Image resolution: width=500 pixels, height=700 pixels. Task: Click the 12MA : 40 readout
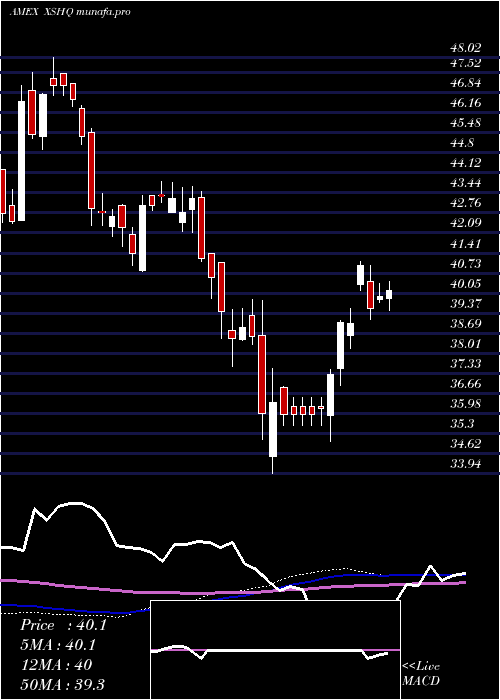coord(56,665)
